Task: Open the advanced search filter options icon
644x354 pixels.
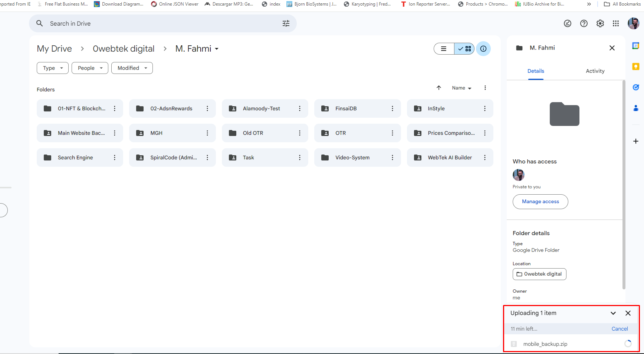Action: coord(286,23)
